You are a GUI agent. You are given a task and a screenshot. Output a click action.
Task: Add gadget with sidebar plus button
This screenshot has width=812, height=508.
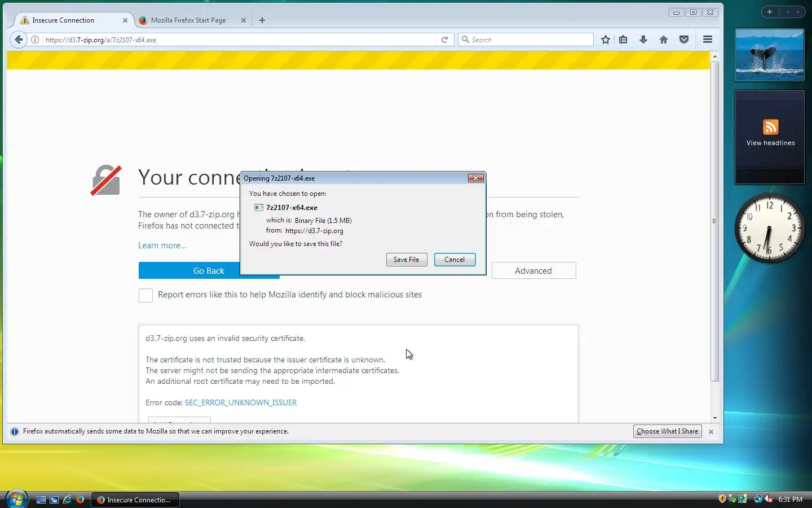[770, 12]
